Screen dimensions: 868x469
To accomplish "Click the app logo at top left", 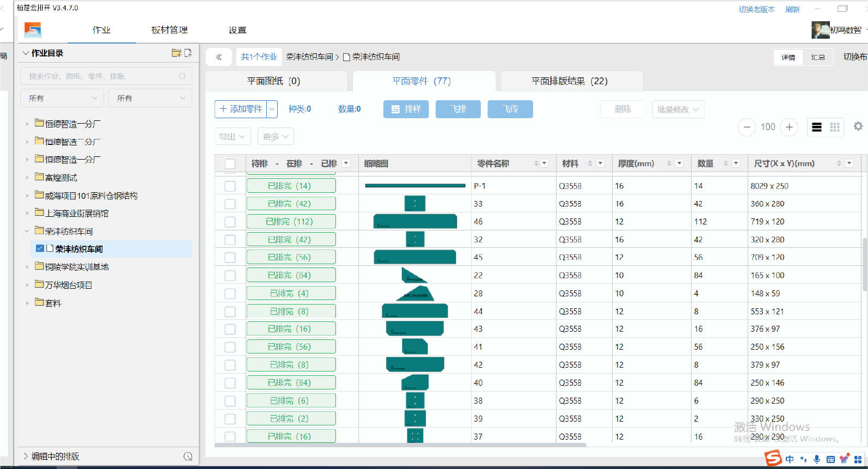I will coord(33,30).
